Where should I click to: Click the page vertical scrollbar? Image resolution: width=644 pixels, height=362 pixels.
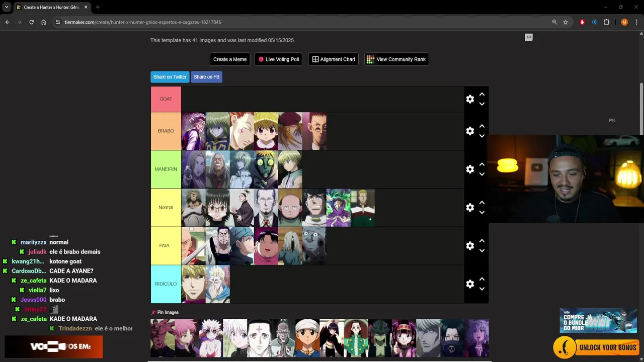click(x=641, y=109)
